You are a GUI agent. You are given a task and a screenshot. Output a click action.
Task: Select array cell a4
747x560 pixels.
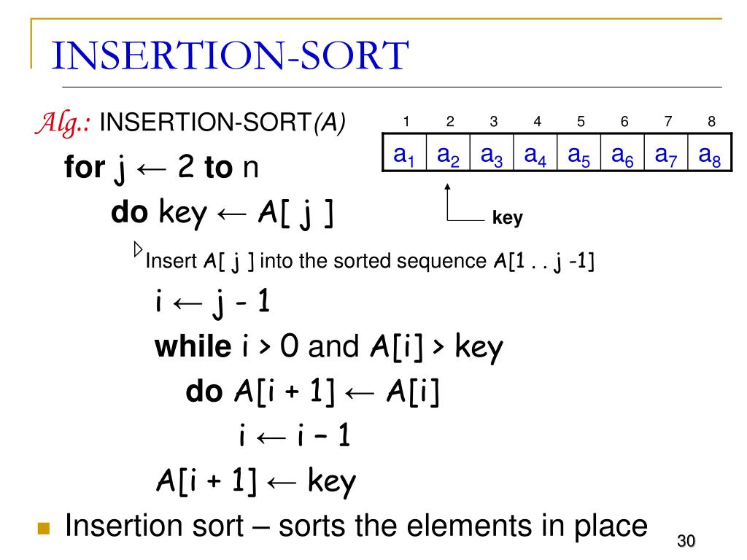535,152
